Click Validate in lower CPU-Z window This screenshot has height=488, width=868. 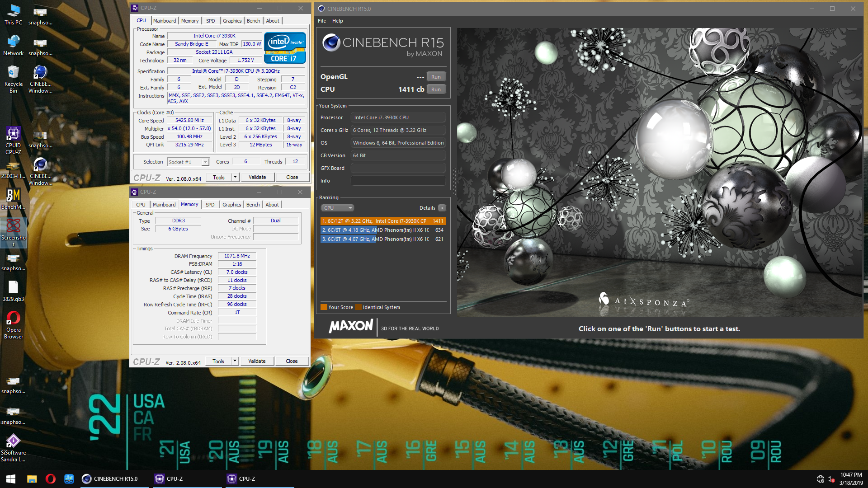point(257,361)
